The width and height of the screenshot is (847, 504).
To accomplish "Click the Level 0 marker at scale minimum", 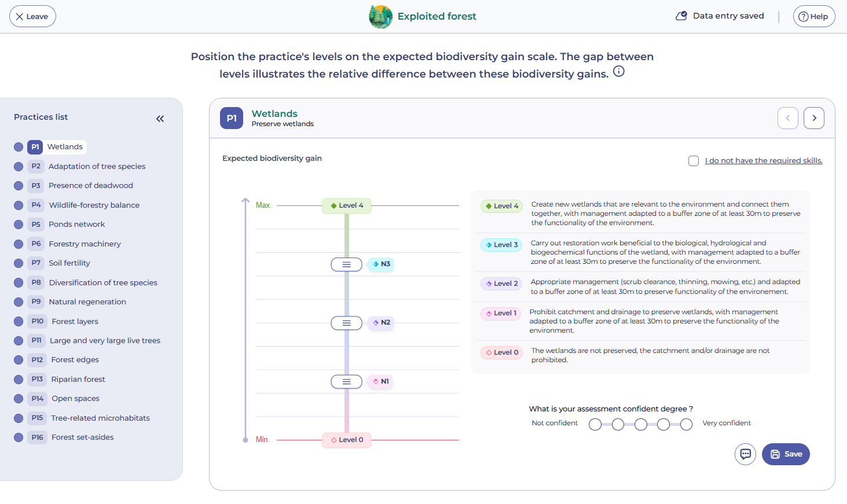I will coord(347,440).
